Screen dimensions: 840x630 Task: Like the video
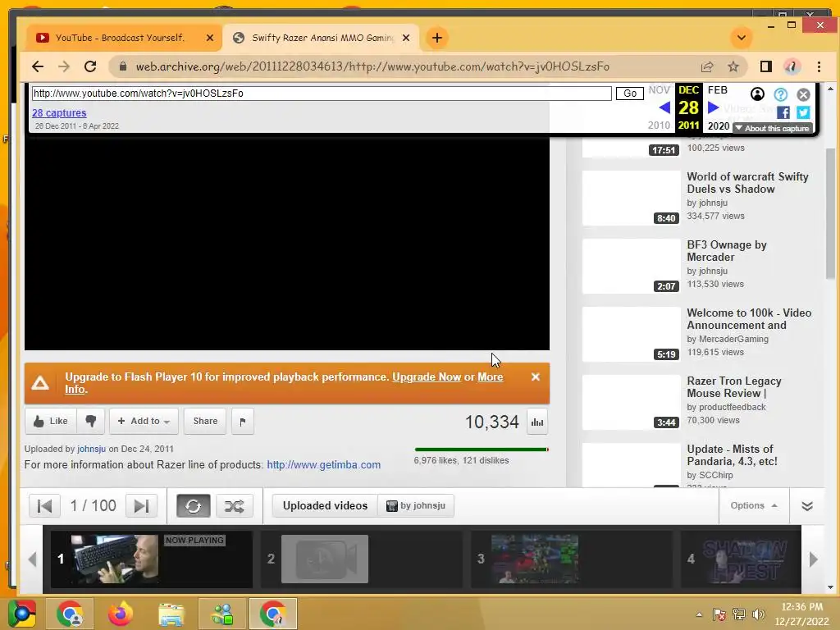(51, 421)
